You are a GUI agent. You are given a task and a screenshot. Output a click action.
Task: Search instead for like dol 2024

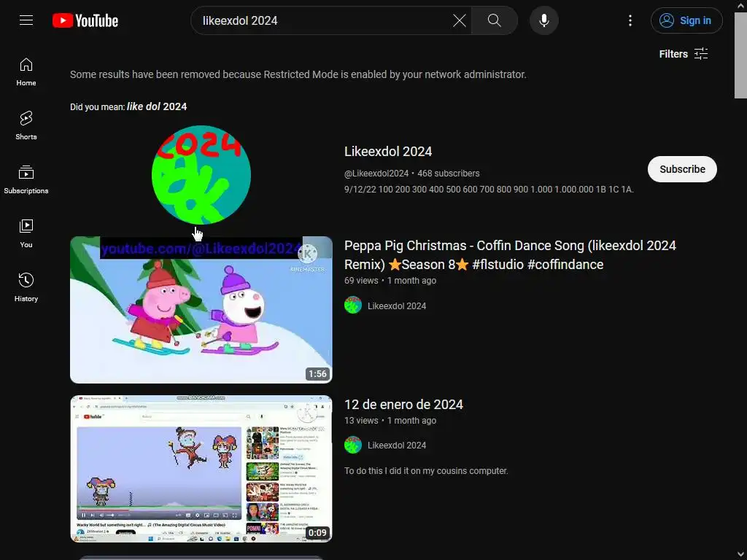coord(157,106)
